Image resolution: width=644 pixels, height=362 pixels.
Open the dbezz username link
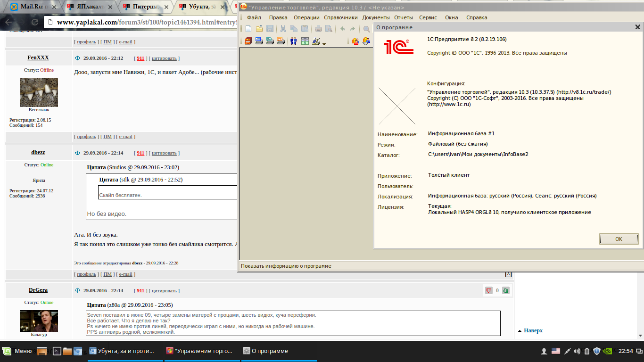pos(38,152)
